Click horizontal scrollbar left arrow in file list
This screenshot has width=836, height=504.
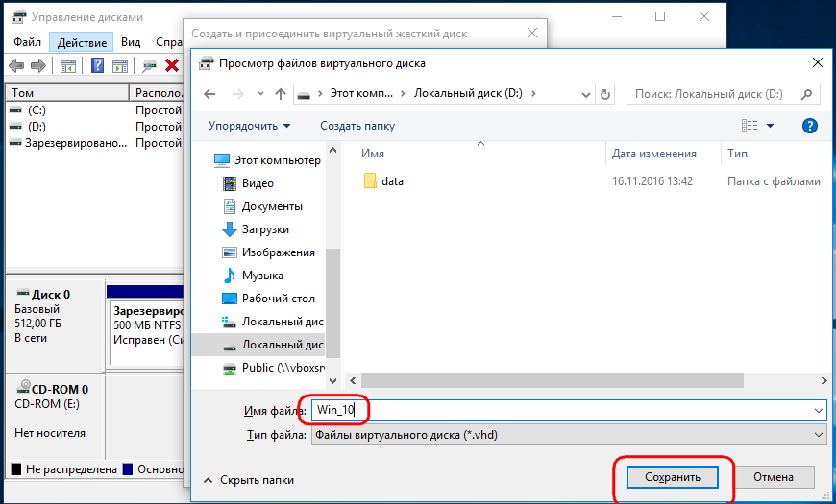click(353, 380)
